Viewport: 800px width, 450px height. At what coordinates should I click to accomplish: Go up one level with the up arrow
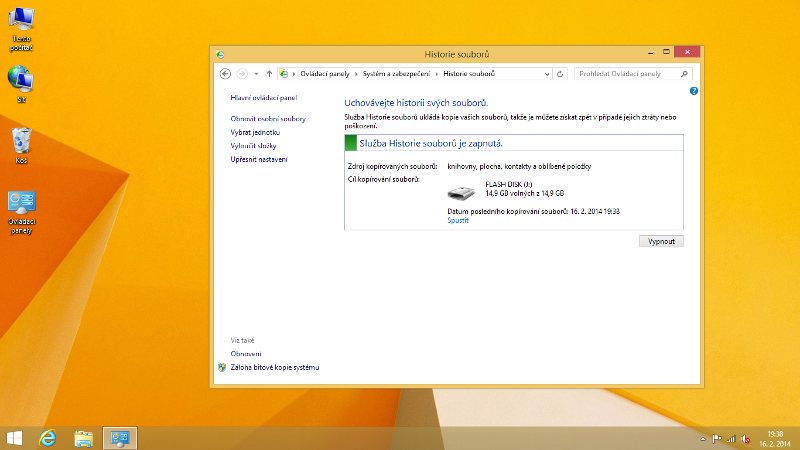[269, 73]
